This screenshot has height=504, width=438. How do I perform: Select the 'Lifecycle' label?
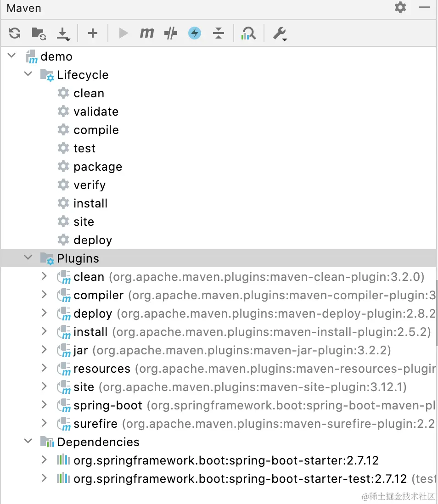(x=83, y=75)
